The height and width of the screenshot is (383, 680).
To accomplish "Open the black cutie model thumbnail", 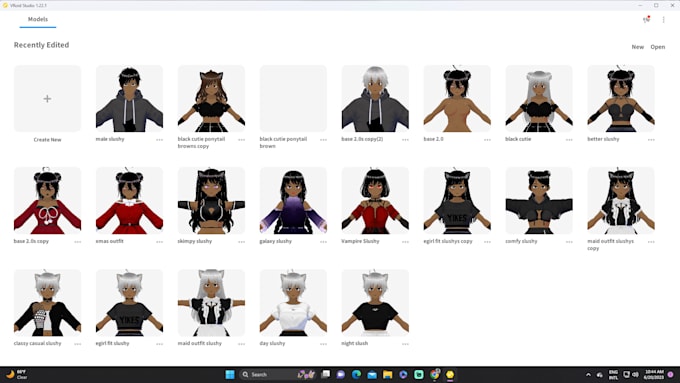I will tap(539, 98).
